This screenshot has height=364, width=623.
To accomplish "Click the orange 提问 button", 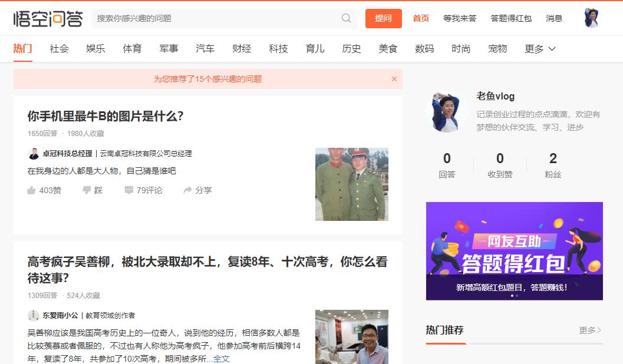I will [x=384, y=18].
